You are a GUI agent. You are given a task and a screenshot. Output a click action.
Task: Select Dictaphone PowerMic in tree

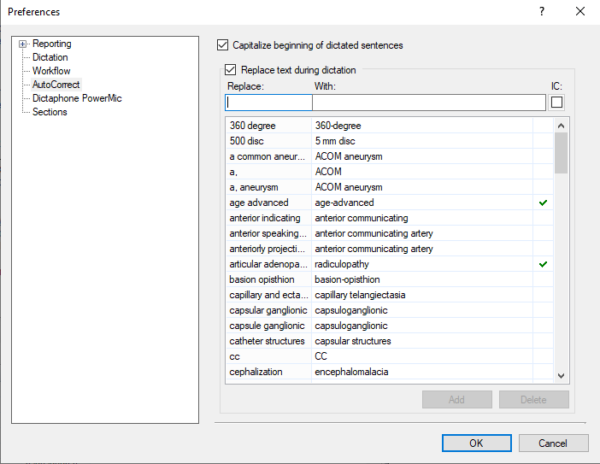point(73,99)
